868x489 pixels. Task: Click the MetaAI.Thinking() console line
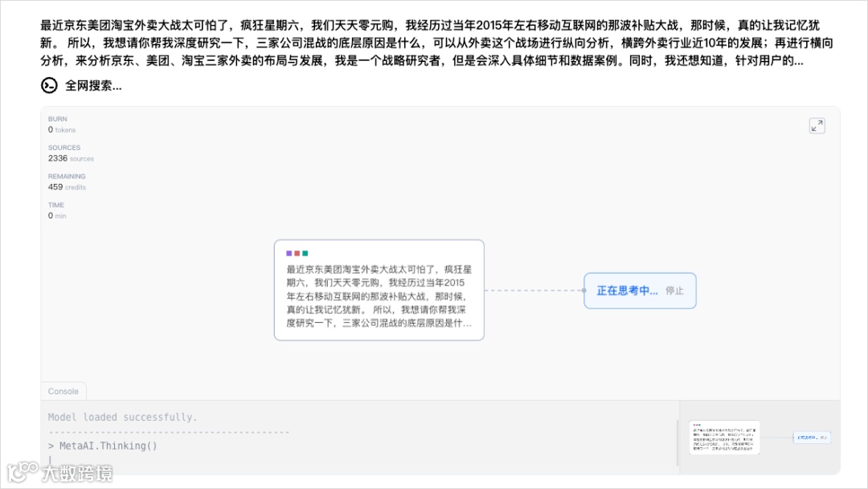(x=102, y=446)
